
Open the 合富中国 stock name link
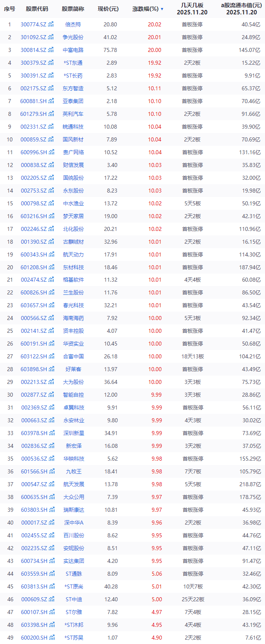73,356
